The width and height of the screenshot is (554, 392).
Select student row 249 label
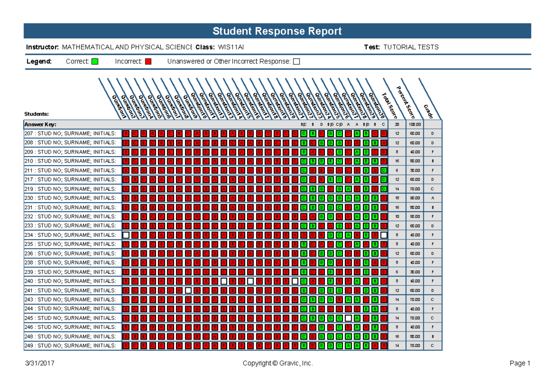70,346
